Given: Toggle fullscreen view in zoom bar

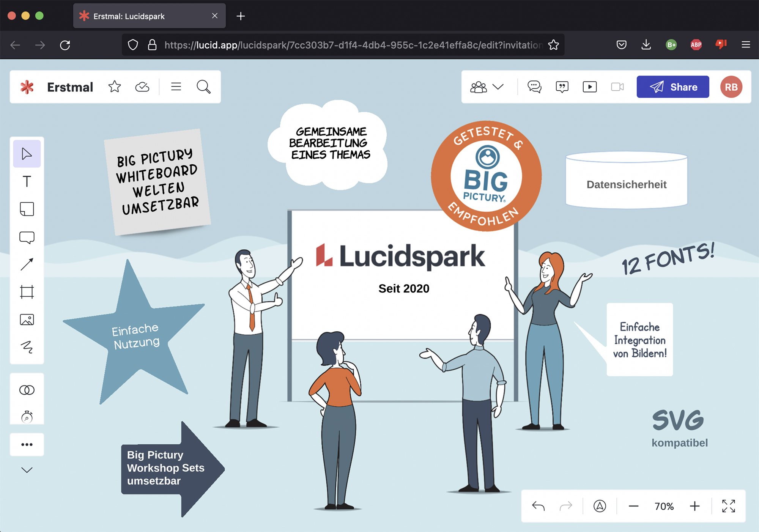Looking at the screenshot, I should click(728, 506).
